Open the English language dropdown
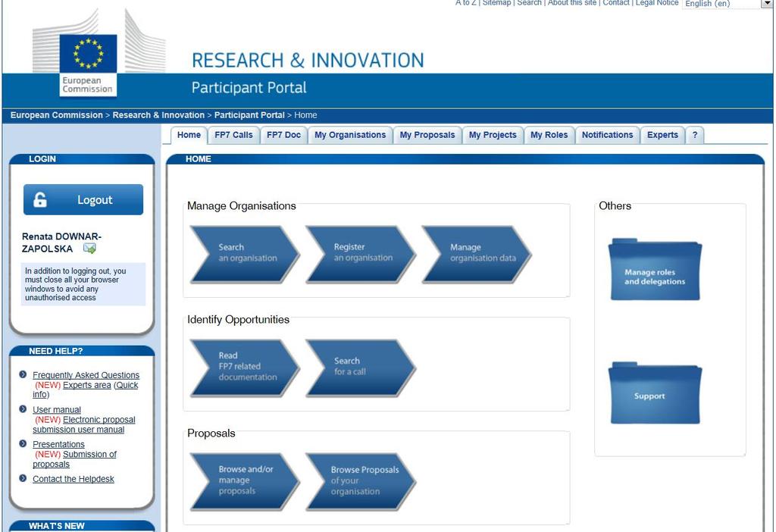 (727, 4)
